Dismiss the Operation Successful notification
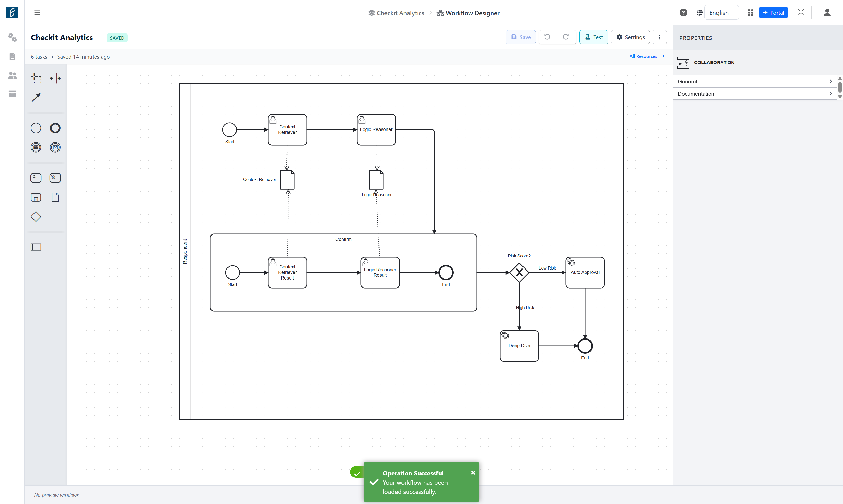 [x=473, y=472]
